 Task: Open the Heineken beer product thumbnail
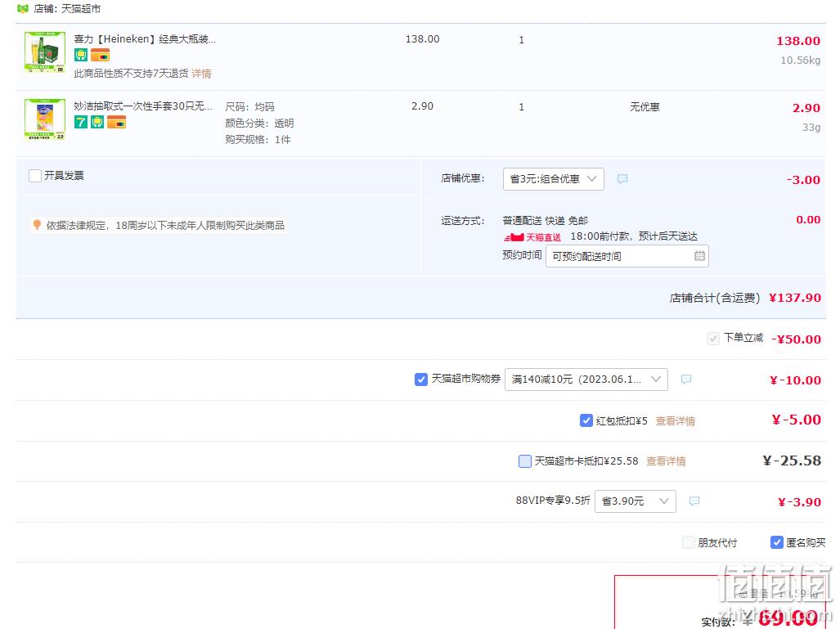[45, 52]
